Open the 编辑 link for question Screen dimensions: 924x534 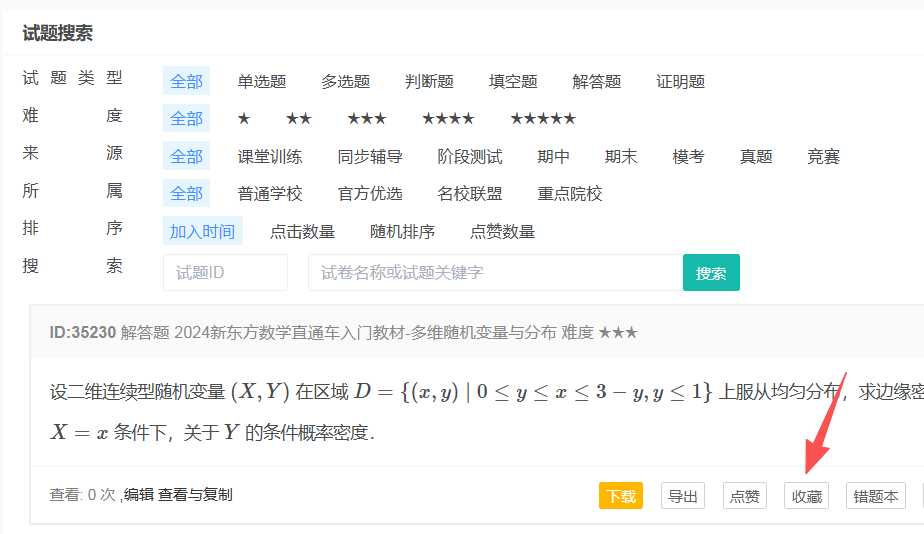[x=139, y=495]
